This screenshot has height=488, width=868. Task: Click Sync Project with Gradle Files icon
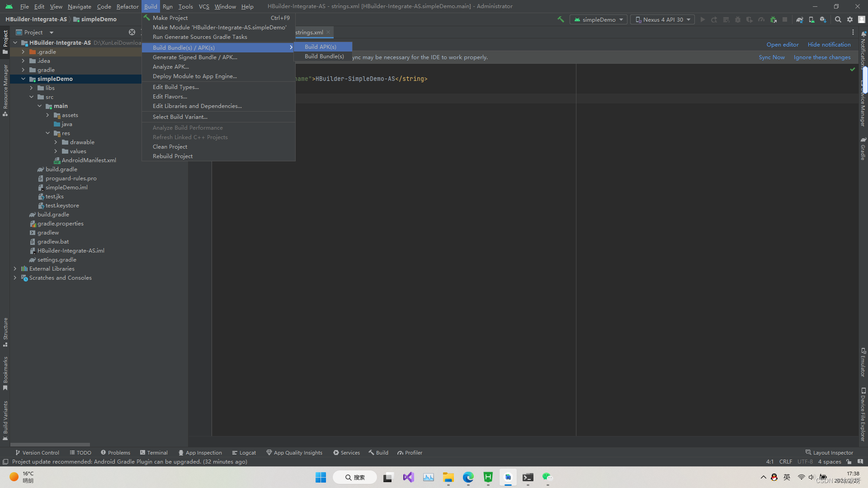[800, 19]
